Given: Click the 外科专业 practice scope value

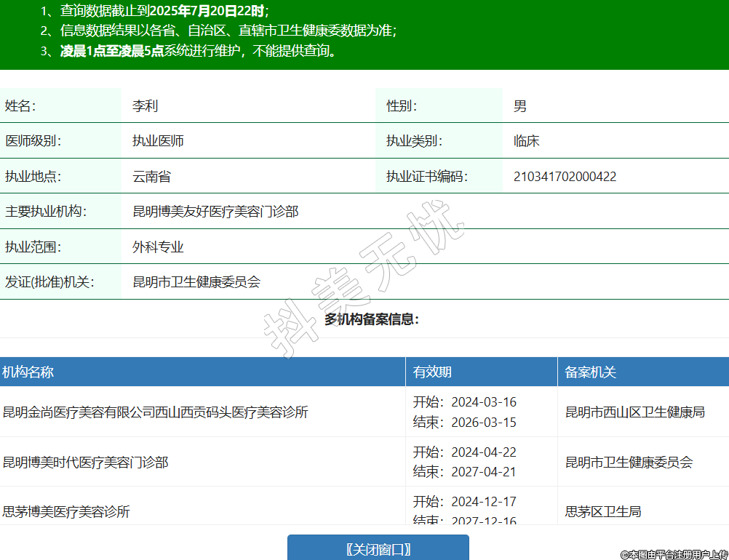Looking at the screenshot, I should click(x=158, y=247).
